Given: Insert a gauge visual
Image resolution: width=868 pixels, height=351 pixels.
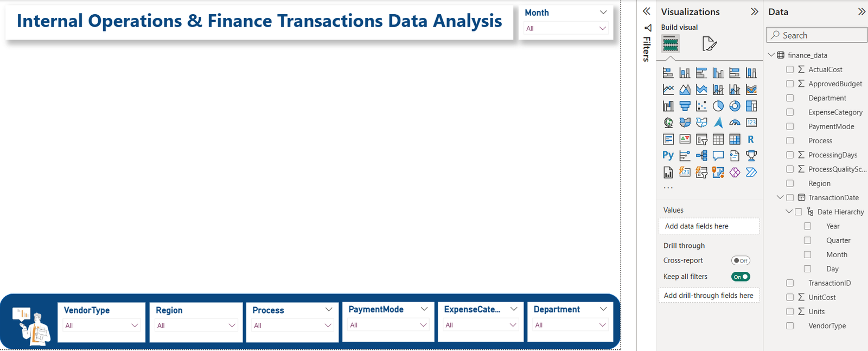Looking at the screenshot, I should pyautogui.click(x=735, y=123).
